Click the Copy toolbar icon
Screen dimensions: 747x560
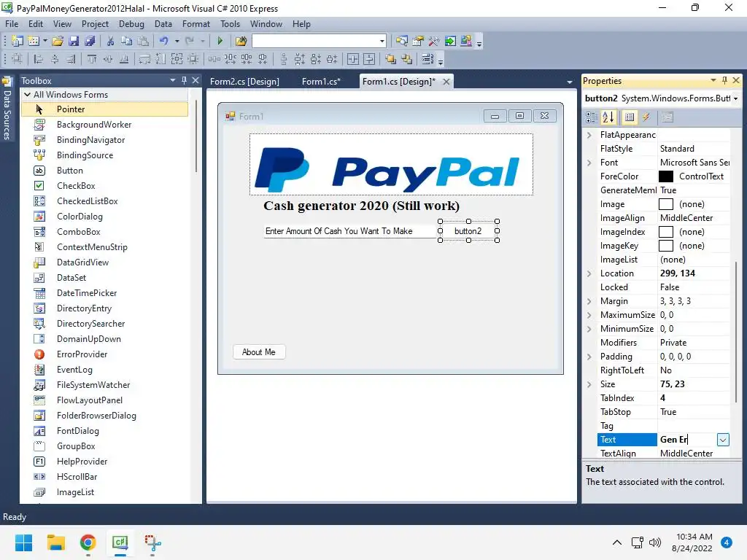[x=126, y=41]
